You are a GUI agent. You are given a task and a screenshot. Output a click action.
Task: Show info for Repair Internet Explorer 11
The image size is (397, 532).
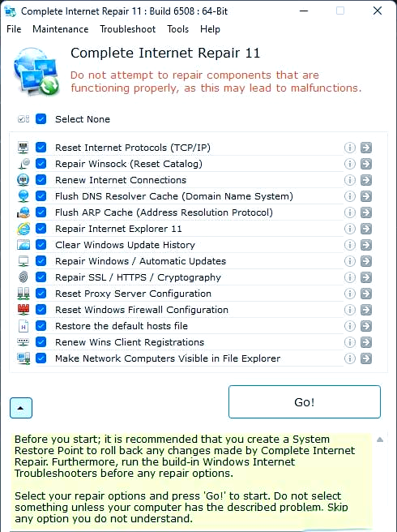point(350,229)
